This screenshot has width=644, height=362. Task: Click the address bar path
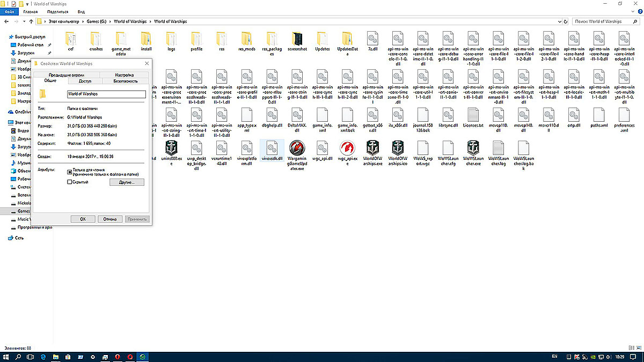tap(302, 21)
